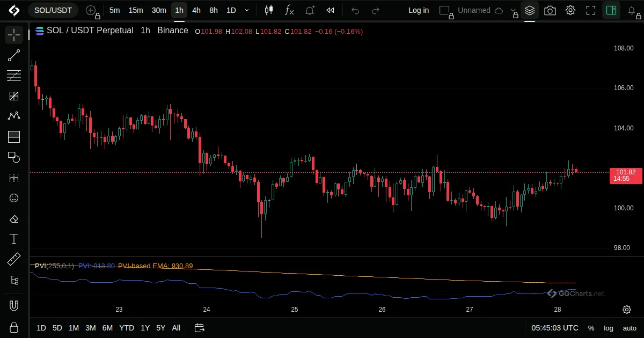
Task: Open the SOL/USDT symbol search
Action: click(53, 10)
